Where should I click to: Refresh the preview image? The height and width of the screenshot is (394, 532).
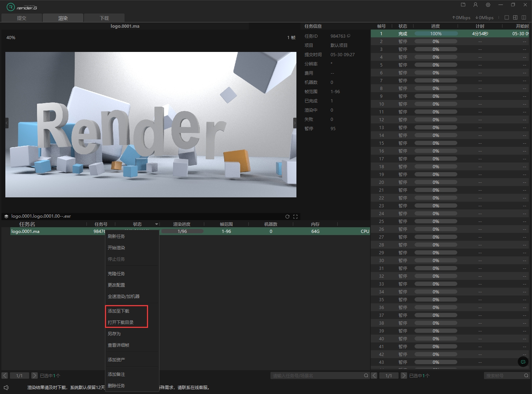tap(287, 217)
